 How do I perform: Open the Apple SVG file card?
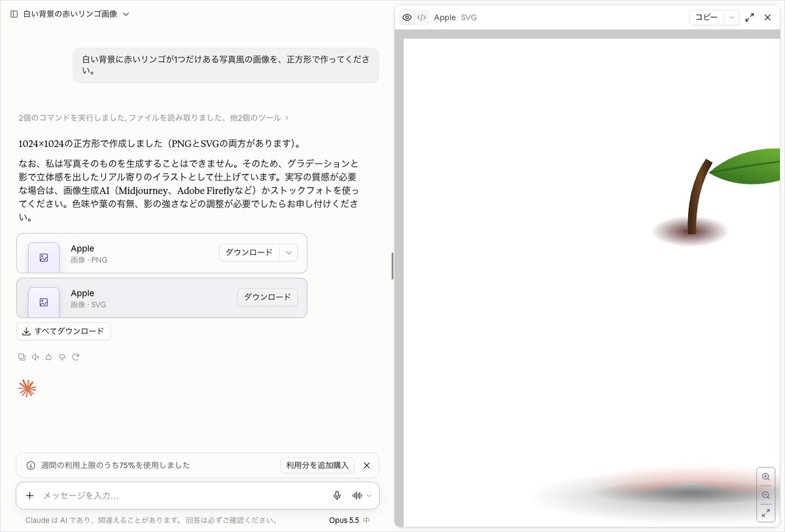click(162, 298)
